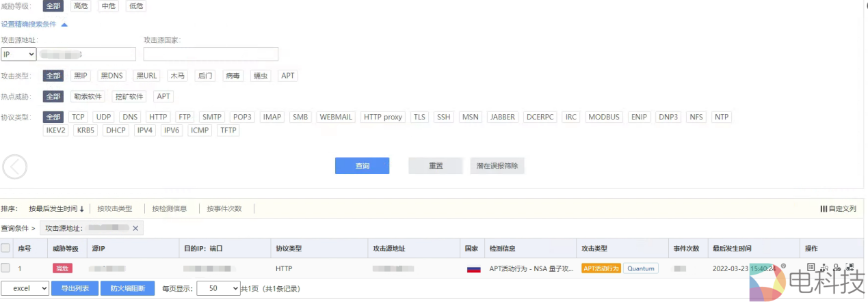This screenshot has height=306, width=868.
Task: Select hot threat 勒索软件
Action: (88, 96)
